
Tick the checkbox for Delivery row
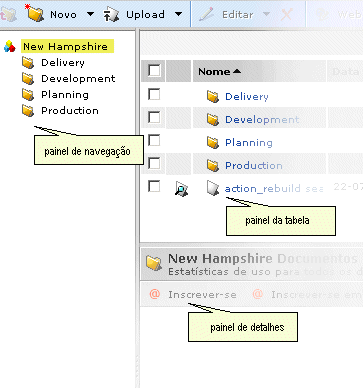[154, 94]
